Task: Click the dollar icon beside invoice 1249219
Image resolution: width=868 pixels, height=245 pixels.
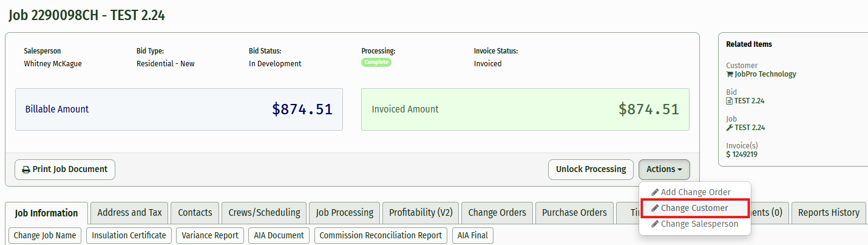Action: click(728, 154)
